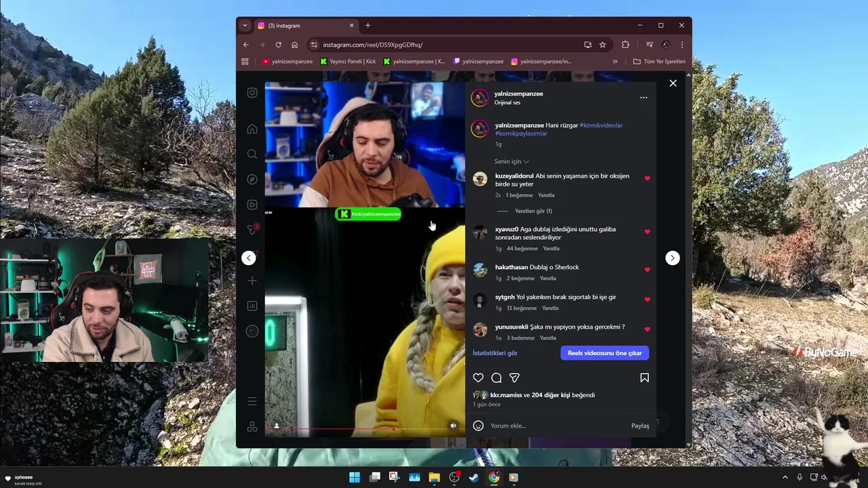Click the comment bubble icon under comments

click(x=496, y=378)
